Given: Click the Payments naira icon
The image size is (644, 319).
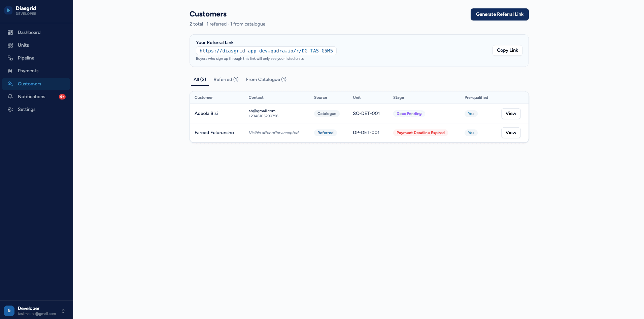Looking at the screenshot, I should (10, 71).
